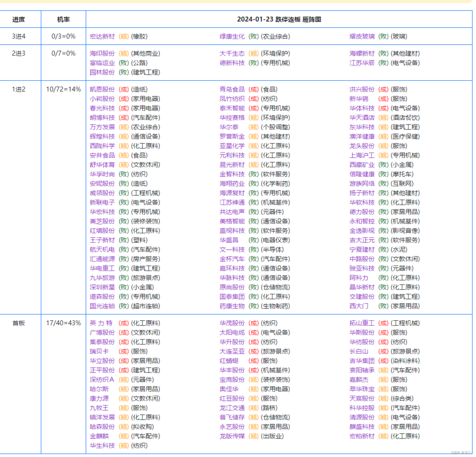This screenshot has width=476, height=457.
Task: Open 富临运业 stock entry
Action: pyautogui.click(x=102, y=63)
